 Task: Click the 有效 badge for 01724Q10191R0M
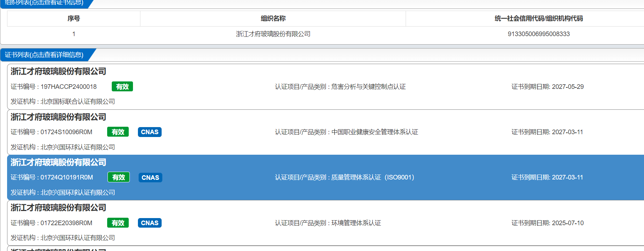[119, 177]
